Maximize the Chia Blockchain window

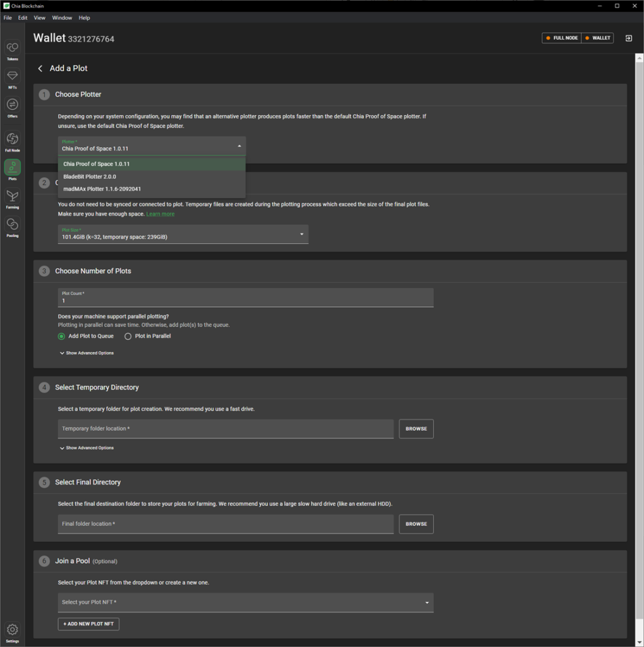coord(617,6)
